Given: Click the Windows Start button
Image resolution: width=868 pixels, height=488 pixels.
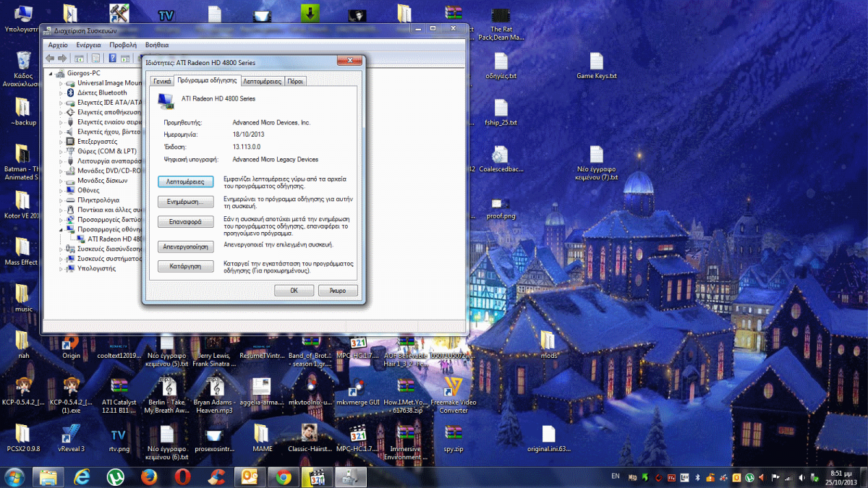Looking at the screenshot, I should click(x=14, y=477).
